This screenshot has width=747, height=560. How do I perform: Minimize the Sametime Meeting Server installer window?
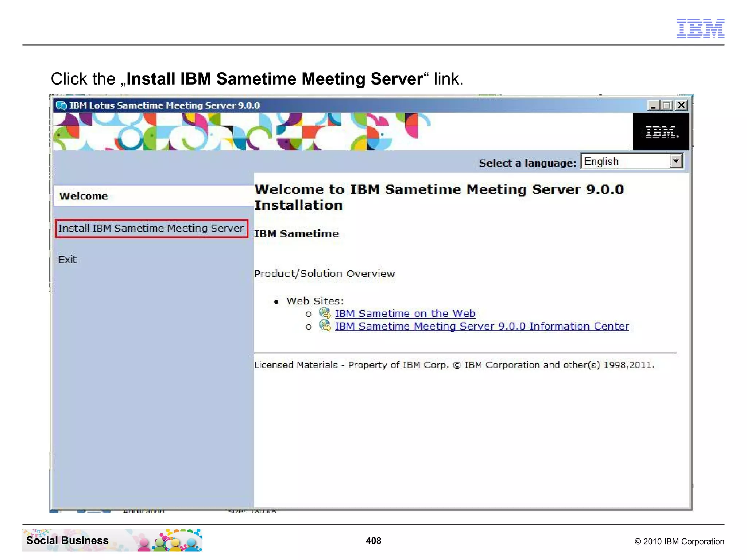point(653,105)
